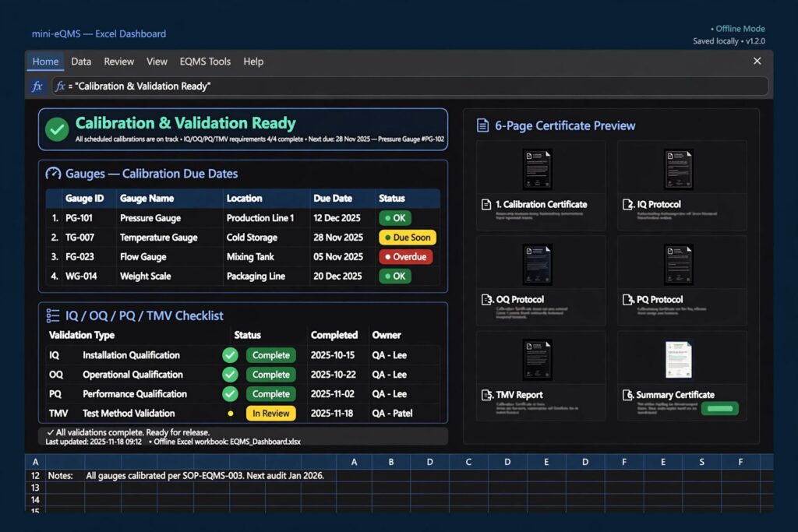Toggle the green check for Performance Qualification
798x532 pixels.
[230, 393]
